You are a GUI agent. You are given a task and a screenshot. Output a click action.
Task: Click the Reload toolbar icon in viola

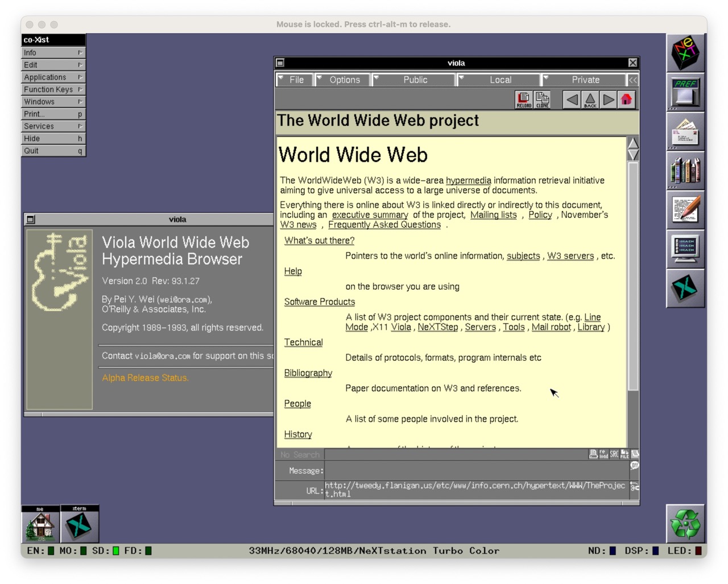[524, 100]
